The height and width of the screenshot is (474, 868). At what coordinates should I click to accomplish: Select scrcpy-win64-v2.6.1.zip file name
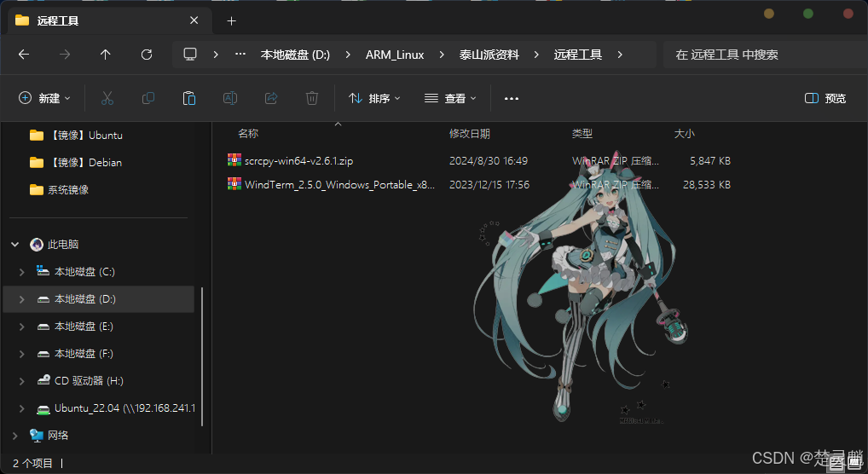299,160
